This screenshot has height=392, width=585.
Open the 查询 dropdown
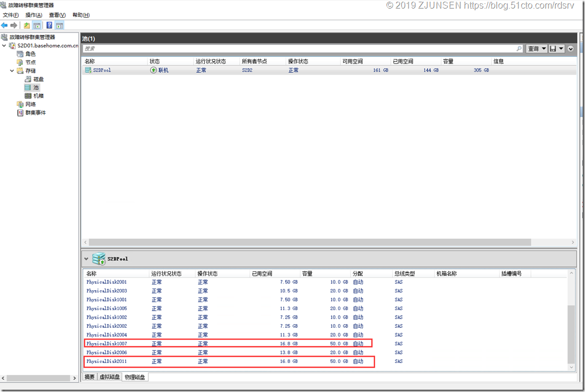[537, 48]
